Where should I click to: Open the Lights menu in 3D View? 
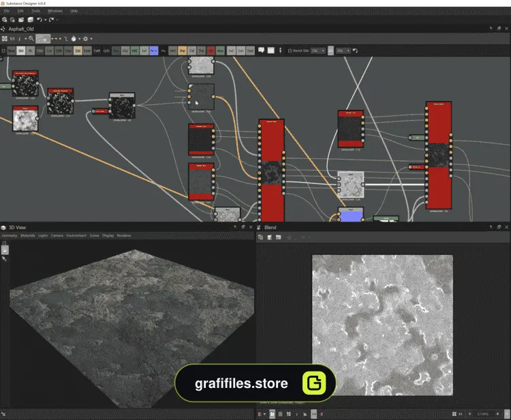[43, 235]
